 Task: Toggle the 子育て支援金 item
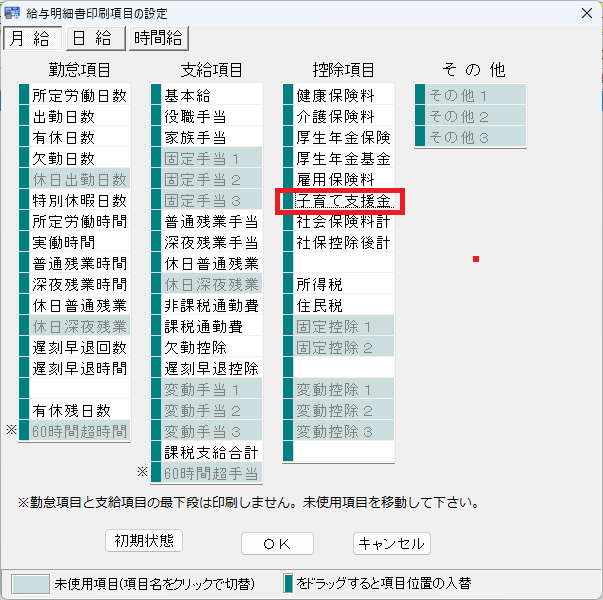point(343,200)
